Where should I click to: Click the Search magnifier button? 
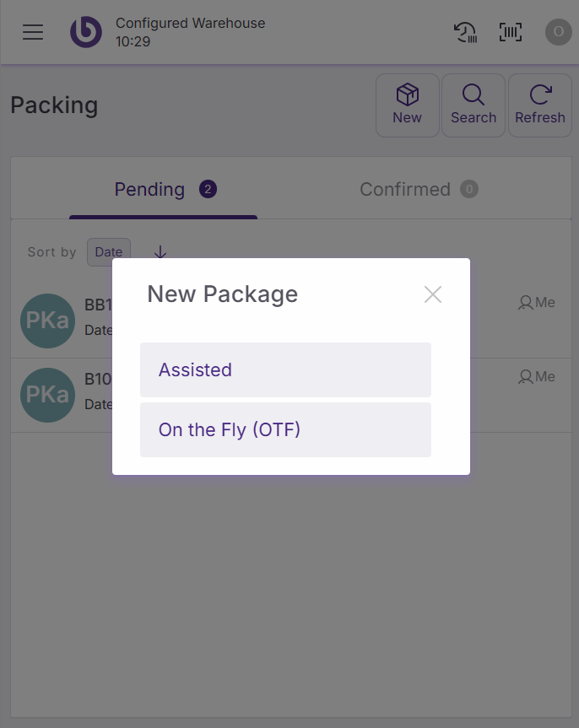click(473, 105)
